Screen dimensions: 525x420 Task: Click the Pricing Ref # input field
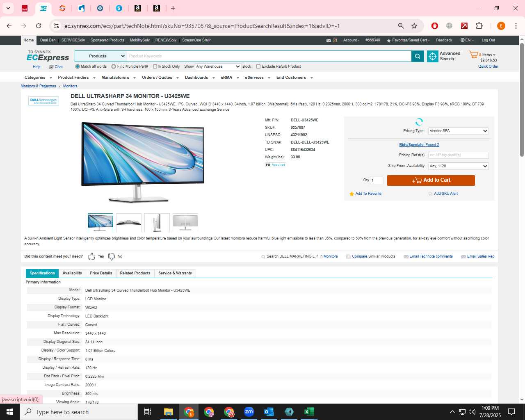pos(458,155)
